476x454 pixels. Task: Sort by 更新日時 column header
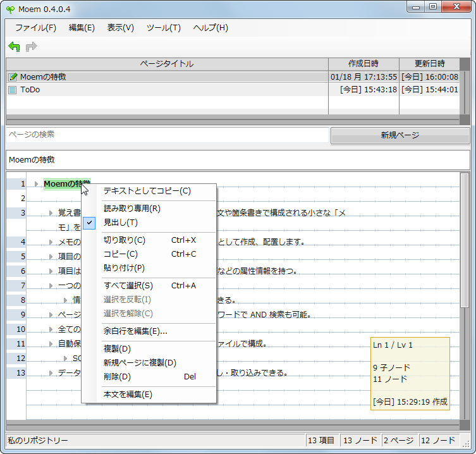pos(430,64)
